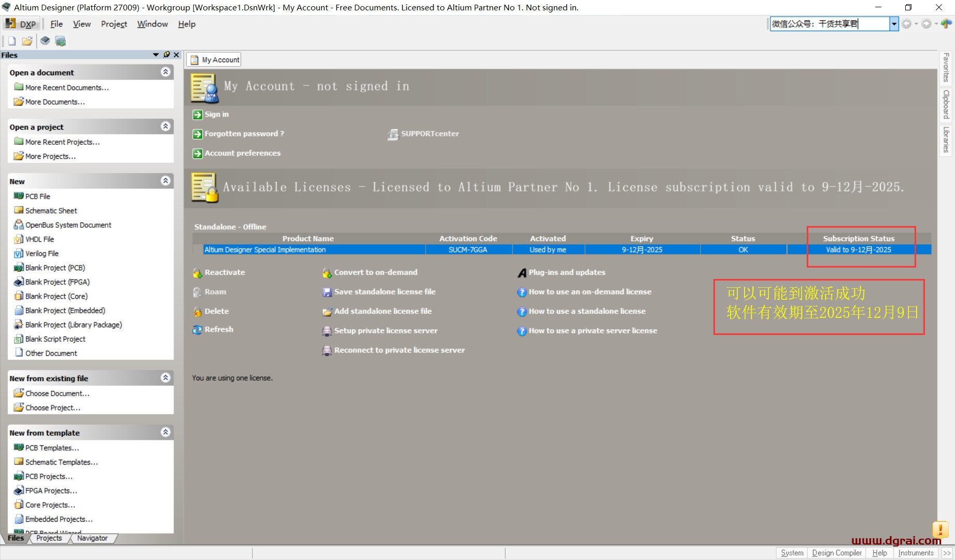This screenshot has height=560, width=955.
Task: Collapse the Open a project section
Action: click(165, 127)
